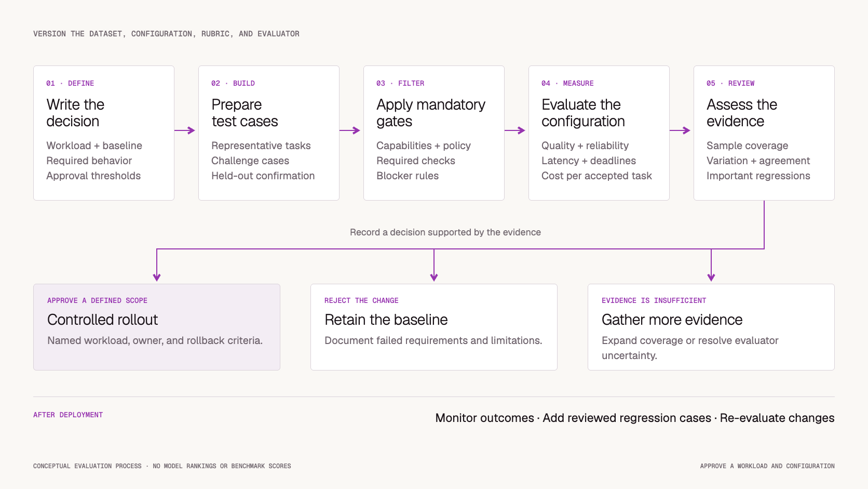This screenshot has width=868, height=489.
Task: Click the "Challenge cases" line
Action: point(250,161)
